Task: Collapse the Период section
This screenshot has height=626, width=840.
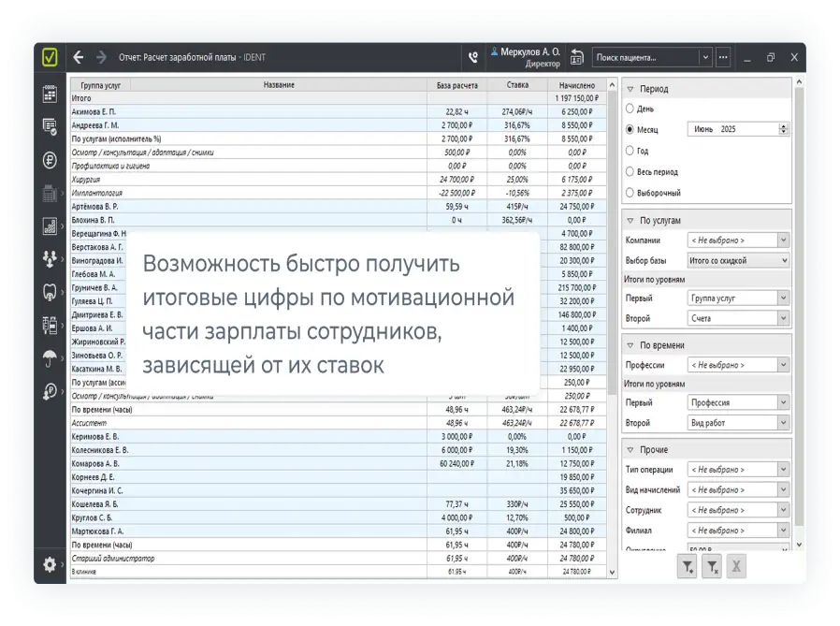Action: [x=630, y=89]
